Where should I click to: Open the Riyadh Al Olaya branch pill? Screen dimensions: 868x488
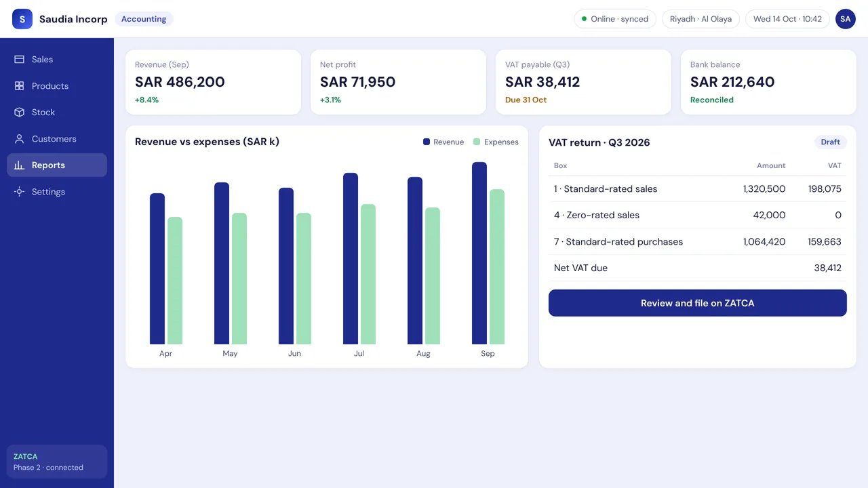click(x=701, y=19)
